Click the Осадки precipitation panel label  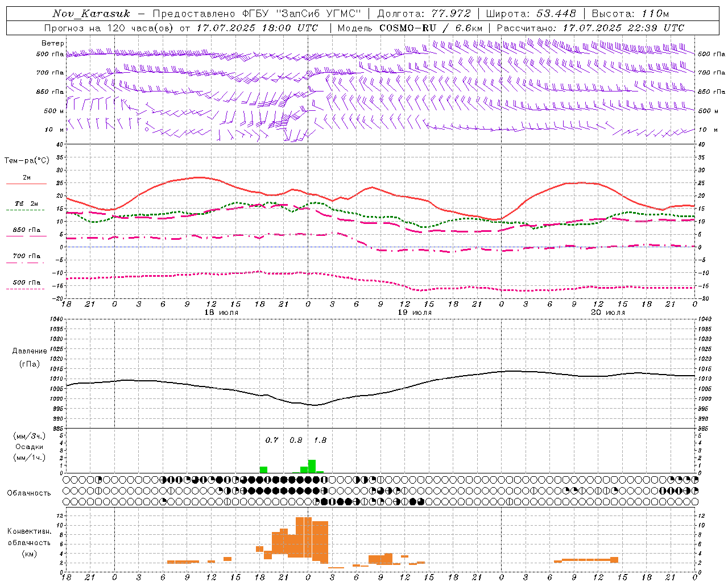tap(29, 447)
